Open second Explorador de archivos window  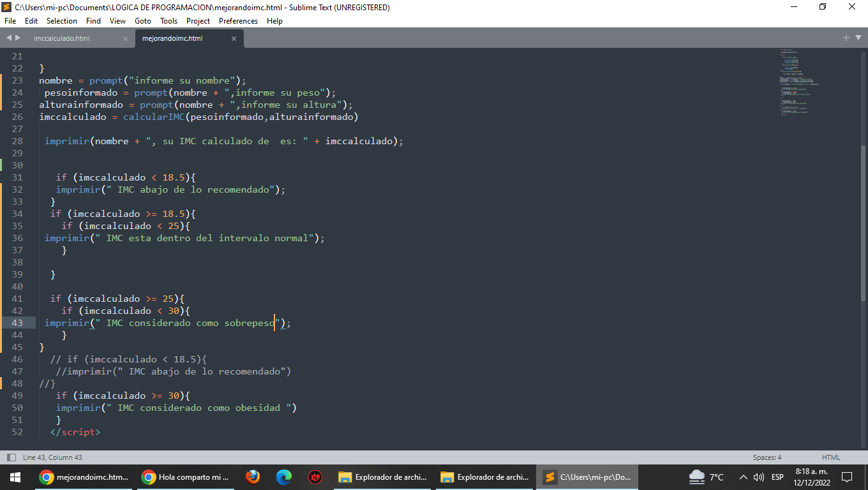click(x=484, y=477)
